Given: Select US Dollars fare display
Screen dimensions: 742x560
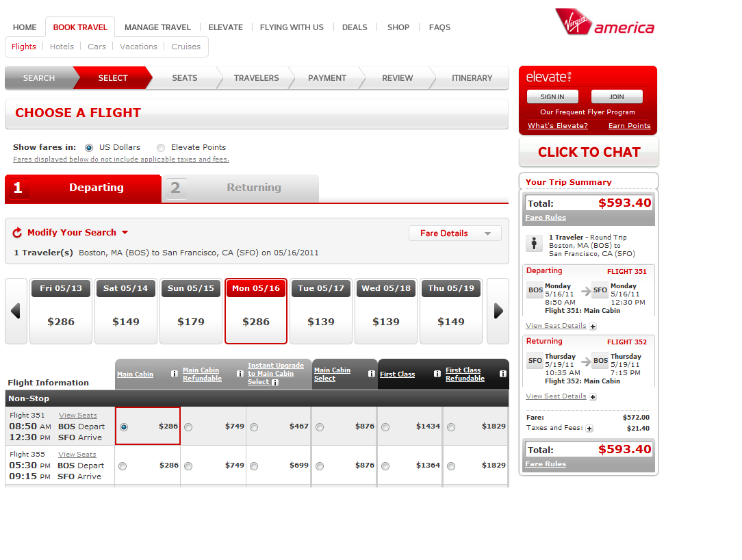Looking at the screenshot, I should pyautogui.click(x=88, y=148).
